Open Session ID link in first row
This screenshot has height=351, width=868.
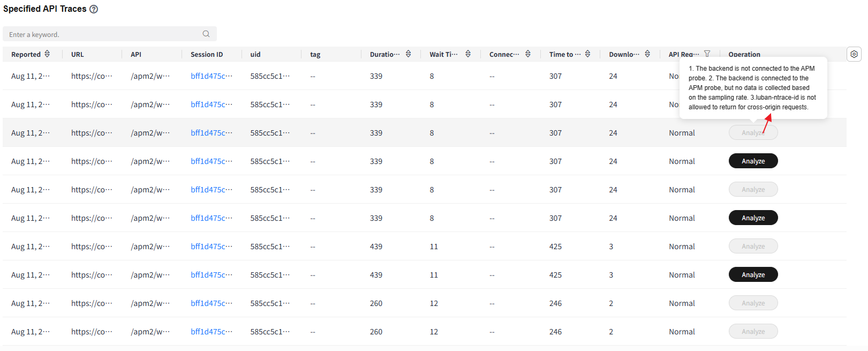pos(212,76)
